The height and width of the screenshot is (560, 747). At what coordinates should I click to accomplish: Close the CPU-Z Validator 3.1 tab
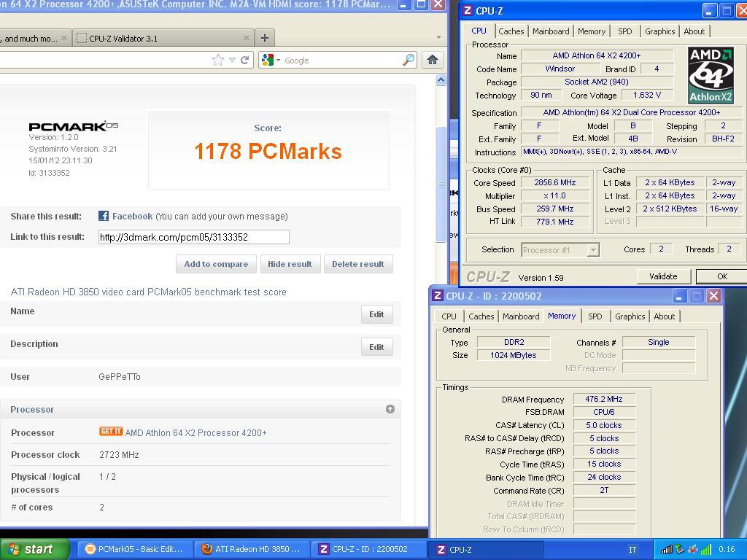[246, 38]
